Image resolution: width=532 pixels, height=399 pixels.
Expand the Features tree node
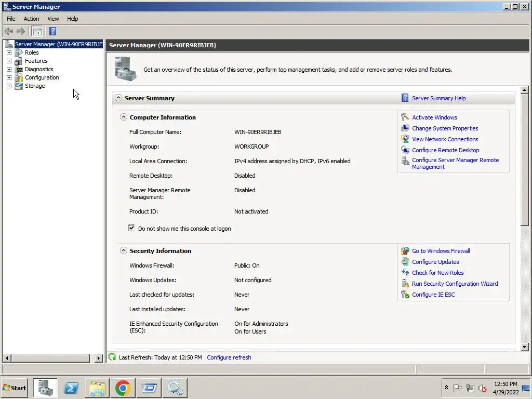pyautogui.click(x=9, y=61)
